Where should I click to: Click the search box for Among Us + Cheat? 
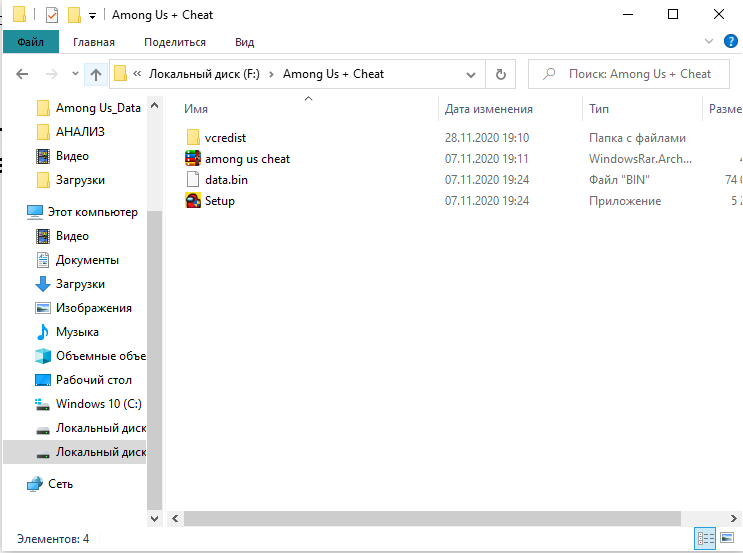(x=628, y=74)
